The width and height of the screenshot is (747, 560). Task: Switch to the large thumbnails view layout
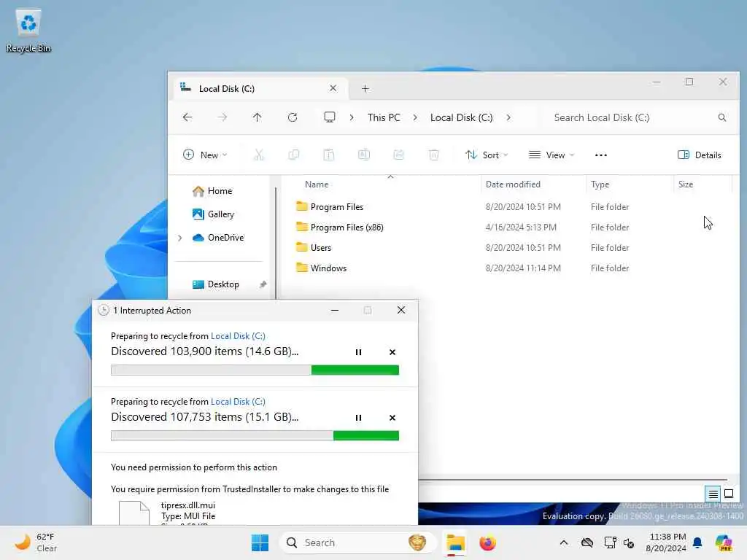coord(729,494)
